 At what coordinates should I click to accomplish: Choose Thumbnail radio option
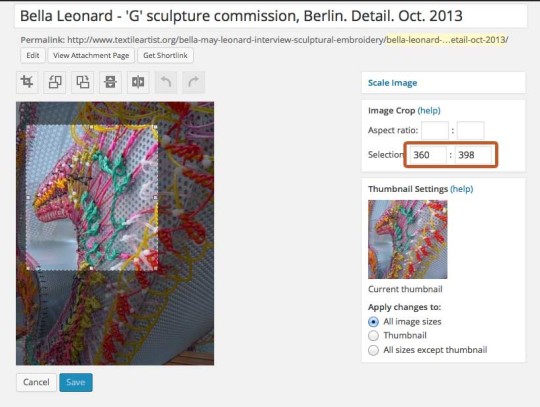click(373, 336)
